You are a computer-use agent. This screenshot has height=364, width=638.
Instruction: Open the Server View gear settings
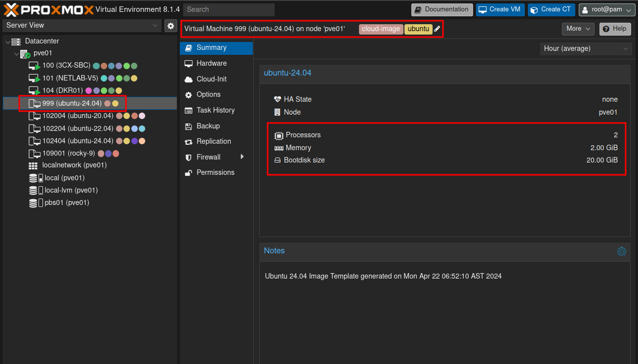(x=171, y=26)
